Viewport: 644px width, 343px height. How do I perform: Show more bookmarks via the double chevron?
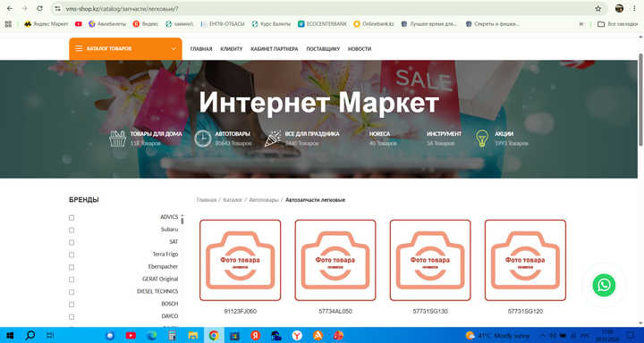[x=581, y=24]
